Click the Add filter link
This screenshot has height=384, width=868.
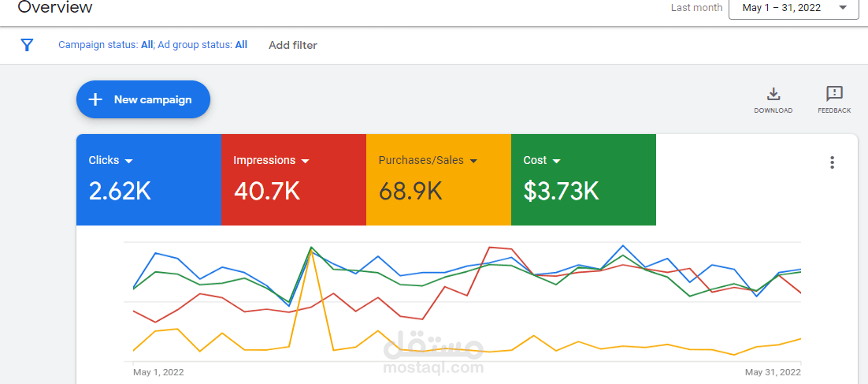click(293, 45)
